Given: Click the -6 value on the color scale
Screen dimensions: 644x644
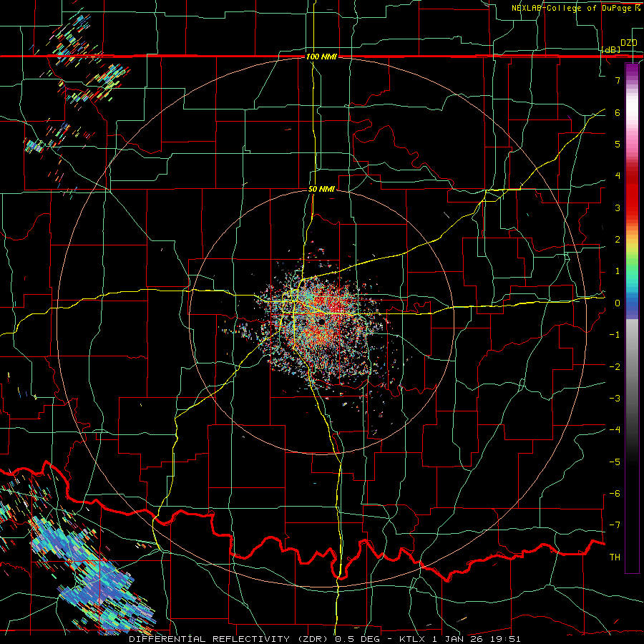Looking at the screenshot, I should tap(615, 494).
